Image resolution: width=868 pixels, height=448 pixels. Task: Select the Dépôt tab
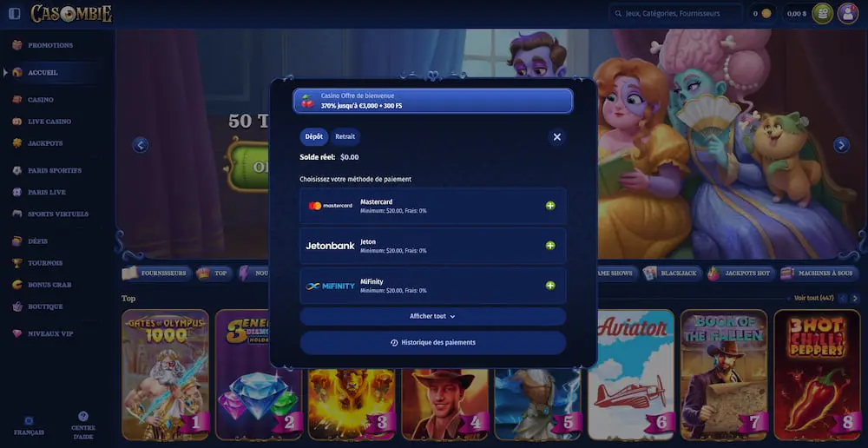click(314, 136)
